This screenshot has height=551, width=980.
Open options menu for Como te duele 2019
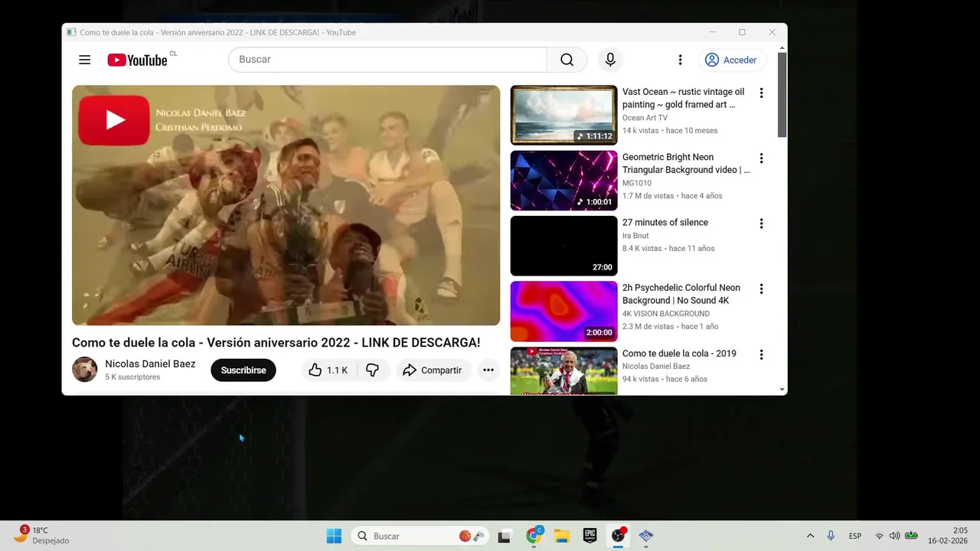click(x=761, y=354)
